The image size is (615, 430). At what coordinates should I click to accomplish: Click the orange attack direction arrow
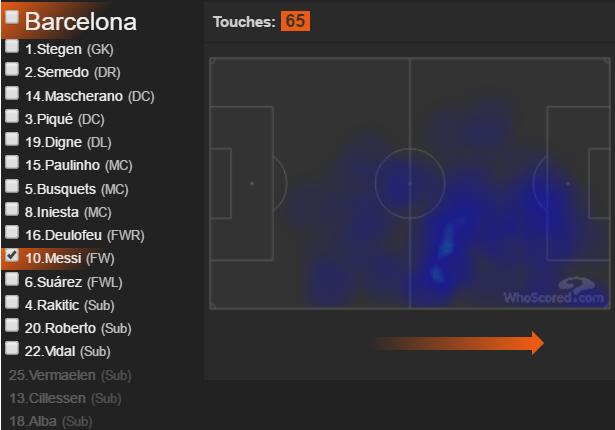[x=457, y=343]
